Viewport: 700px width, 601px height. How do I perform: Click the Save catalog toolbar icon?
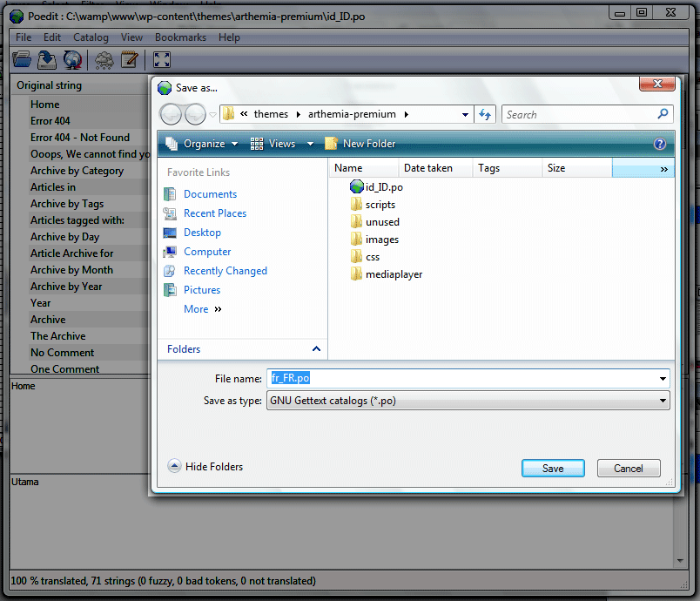[47, 59]
